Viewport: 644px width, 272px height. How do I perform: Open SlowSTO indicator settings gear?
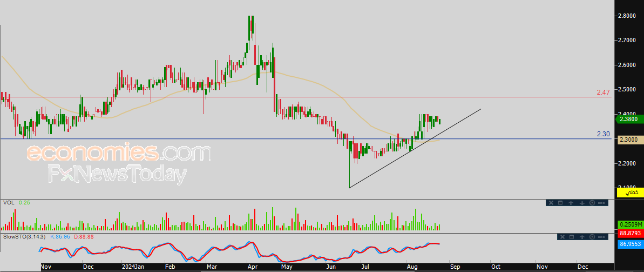592,237
